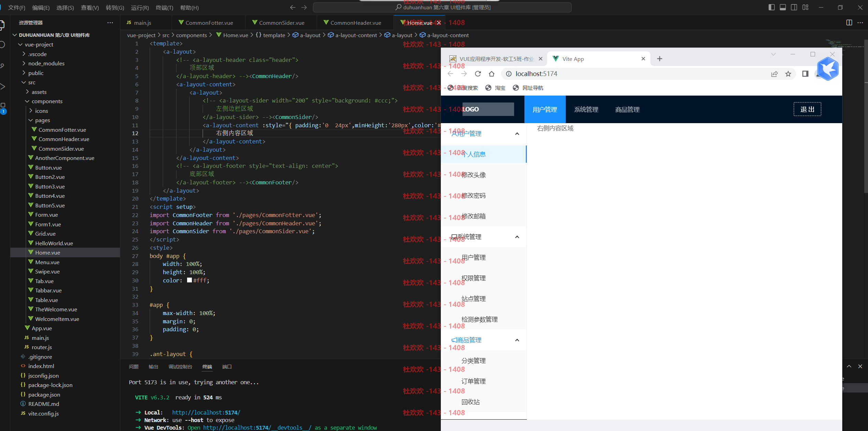Open Customize Layout icon in title bar
This screenshot has width=868, height=431.
pos(805,7)
